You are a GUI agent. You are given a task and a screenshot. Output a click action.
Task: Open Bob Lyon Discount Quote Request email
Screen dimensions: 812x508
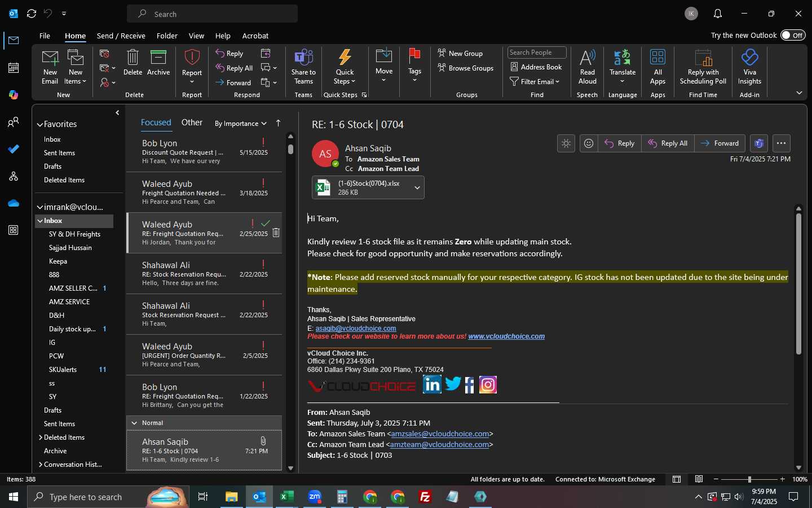point(204,152)
